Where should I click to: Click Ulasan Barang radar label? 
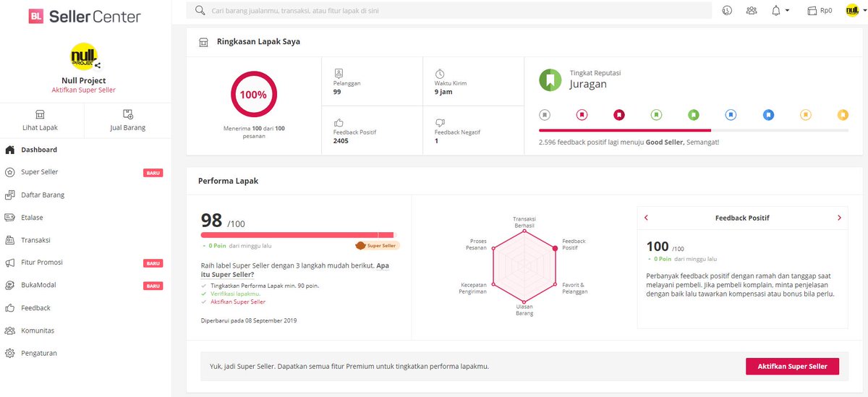coord(524,310)
